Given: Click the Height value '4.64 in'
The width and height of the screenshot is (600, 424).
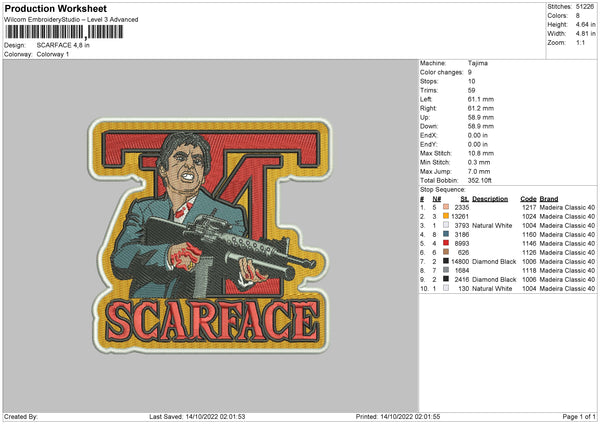Looking at the screenshot, I should point(585,24).
